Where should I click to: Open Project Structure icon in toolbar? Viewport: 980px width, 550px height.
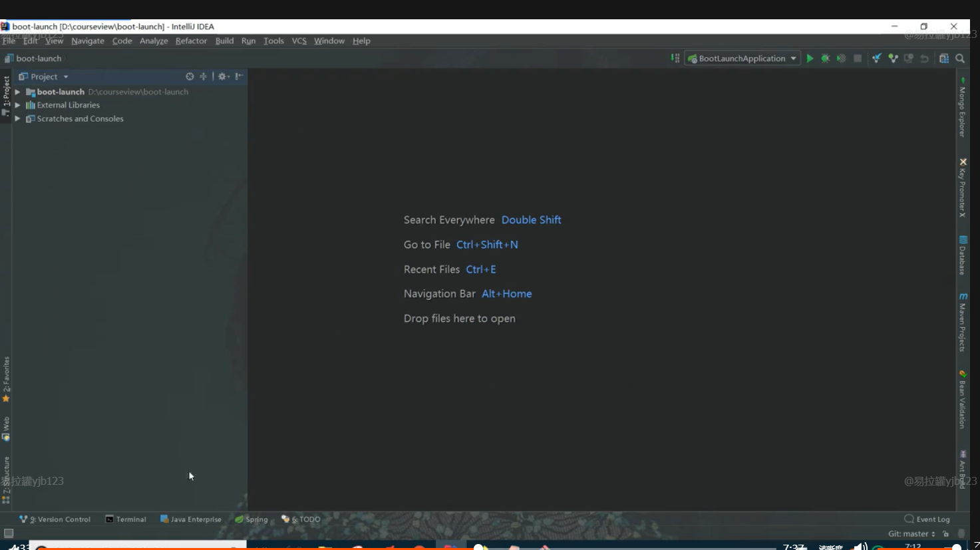click(944, 59)
